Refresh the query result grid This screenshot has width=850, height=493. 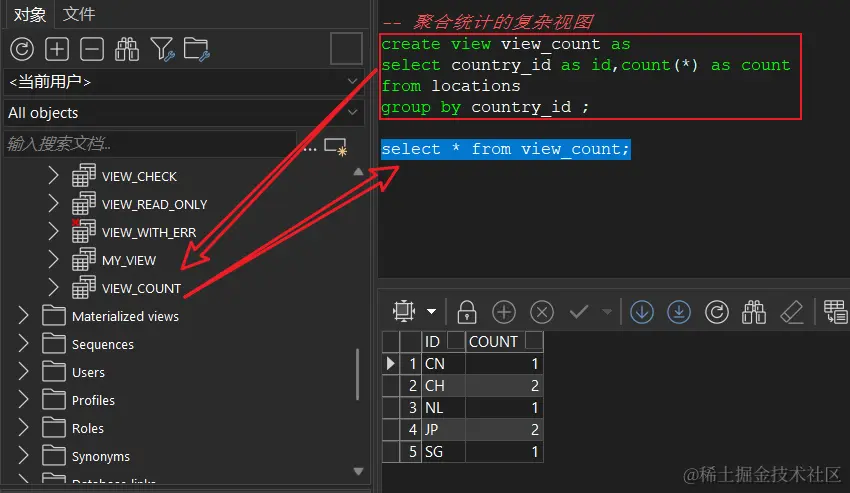(x=717, y=312)
